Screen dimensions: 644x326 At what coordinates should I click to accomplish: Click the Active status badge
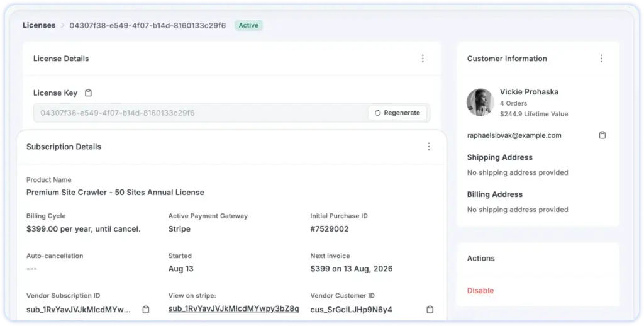(248, 25)
